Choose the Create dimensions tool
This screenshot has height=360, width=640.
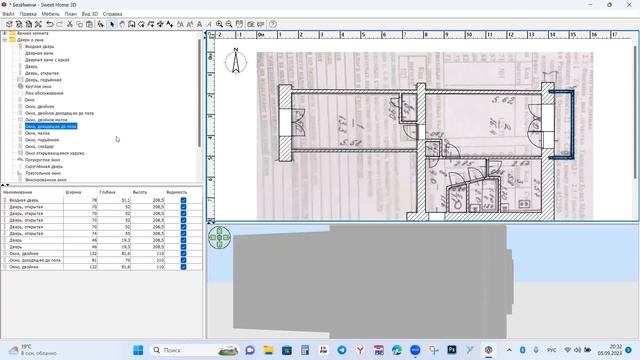coord(160,24)
